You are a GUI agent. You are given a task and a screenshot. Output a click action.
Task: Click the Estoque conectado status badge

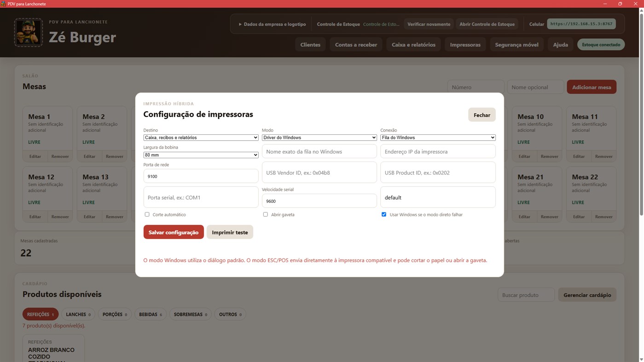601,45
